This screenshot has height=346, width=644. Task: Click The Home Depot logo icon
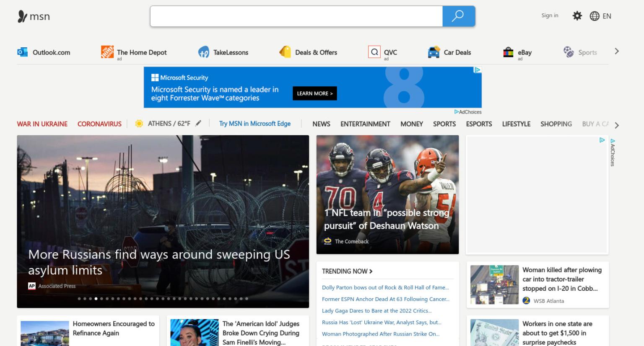107,52
